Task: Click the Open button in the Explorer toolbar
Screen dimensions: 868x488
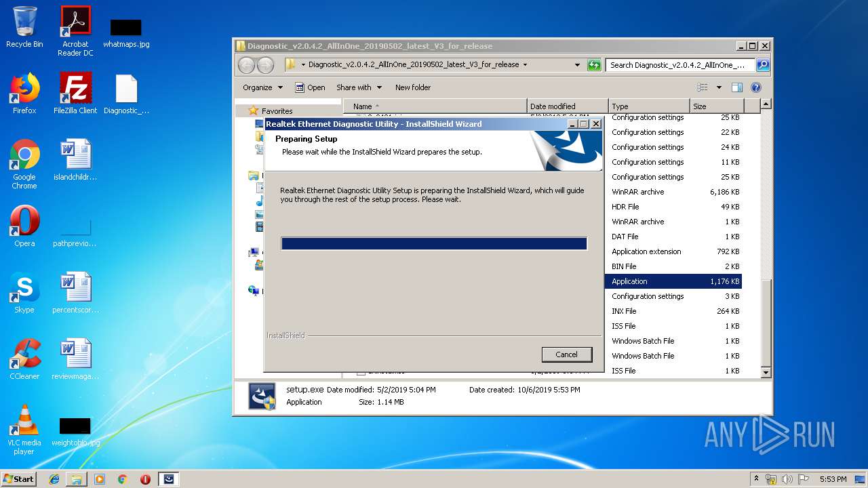Action: point(310,87)
